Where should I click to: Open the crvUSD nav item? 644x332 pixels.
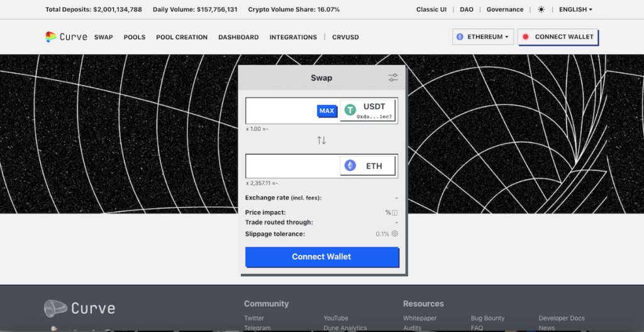345,37
